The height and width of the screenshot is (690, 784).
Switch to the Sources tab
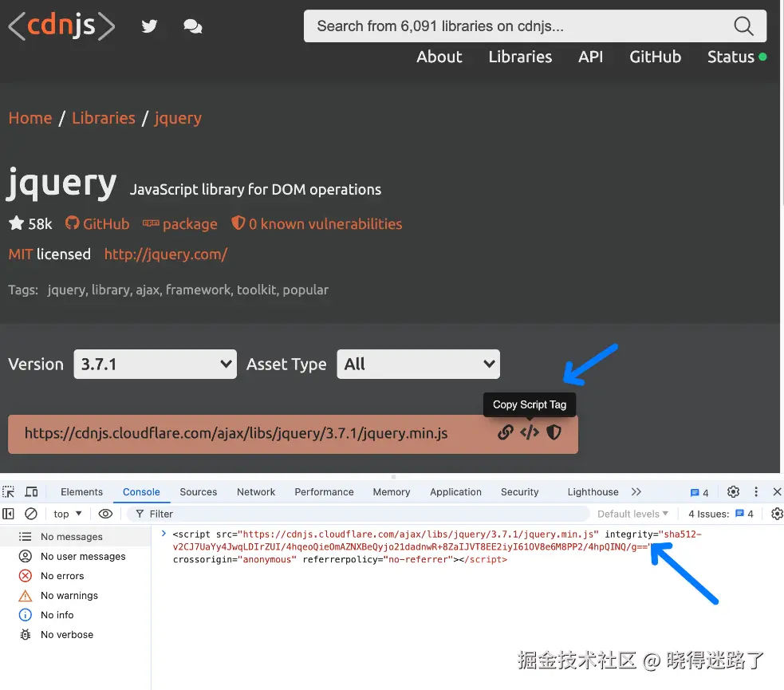(x=199, y=492)
